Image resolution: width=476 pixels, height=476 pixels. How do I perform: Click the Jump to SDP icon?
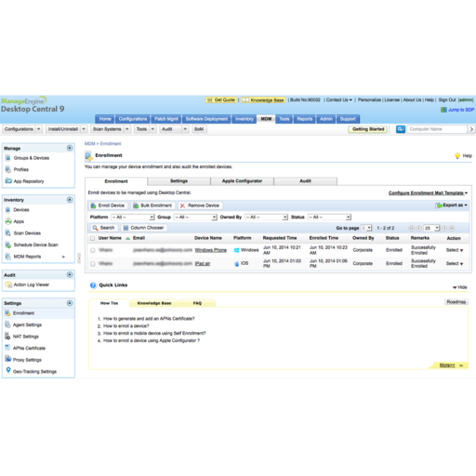click(443, 110)
